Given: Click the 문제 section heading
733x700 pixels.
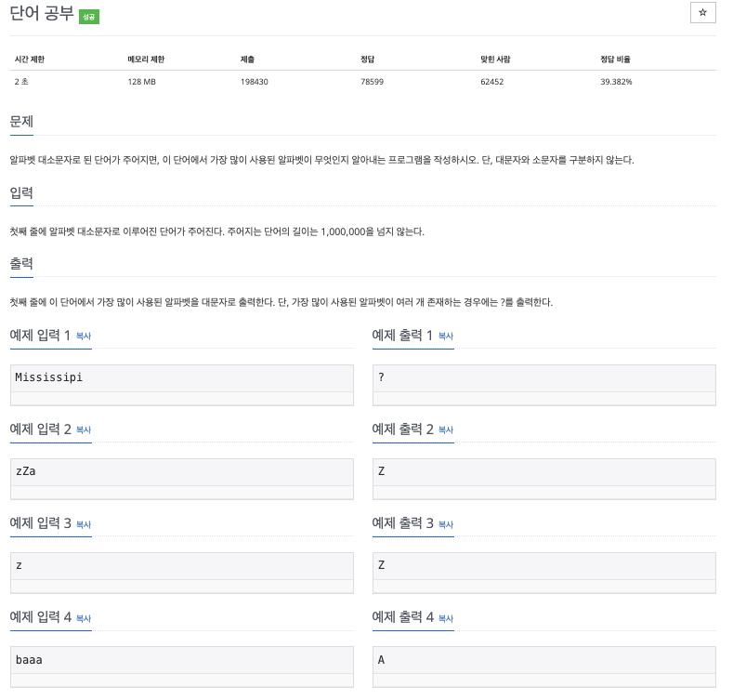Looking at the screenshot, I should pos(21,122).
